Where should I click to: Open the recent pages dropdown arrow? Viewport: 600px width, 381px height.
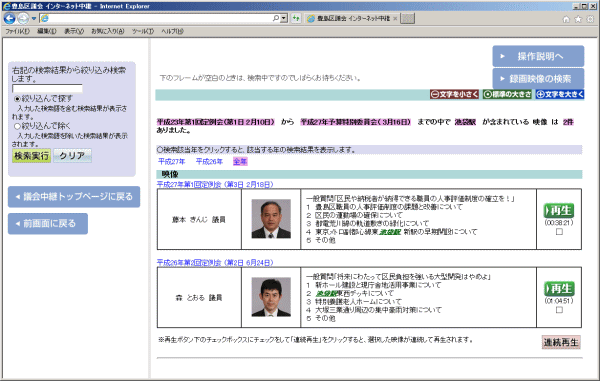point(34,18)
